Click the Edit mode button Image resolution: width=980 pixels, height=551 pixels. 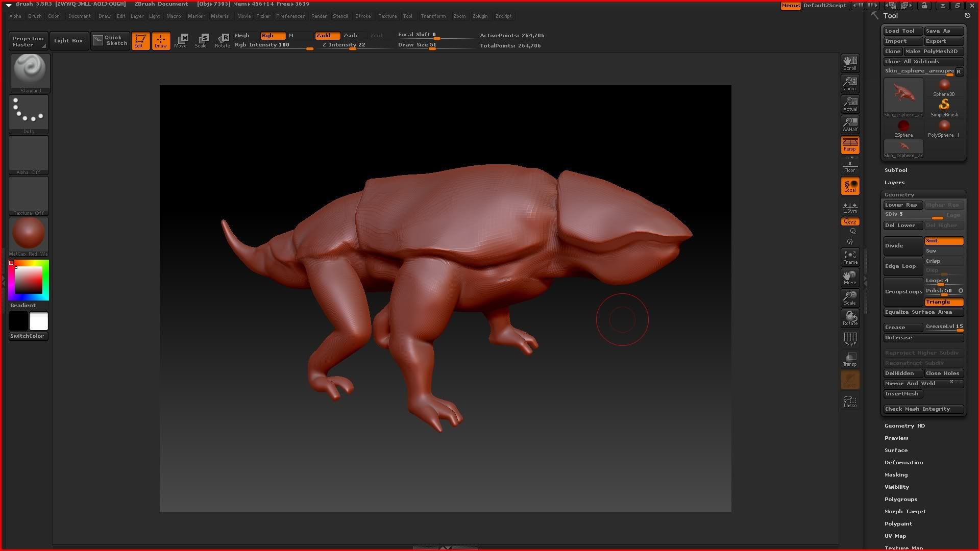[140, 40]
